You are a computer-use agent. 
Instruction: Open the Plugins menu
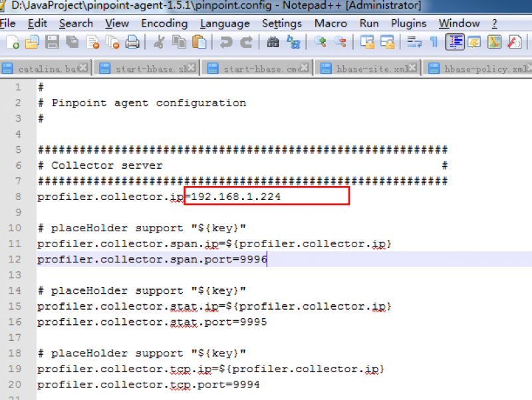pos(408,23)
